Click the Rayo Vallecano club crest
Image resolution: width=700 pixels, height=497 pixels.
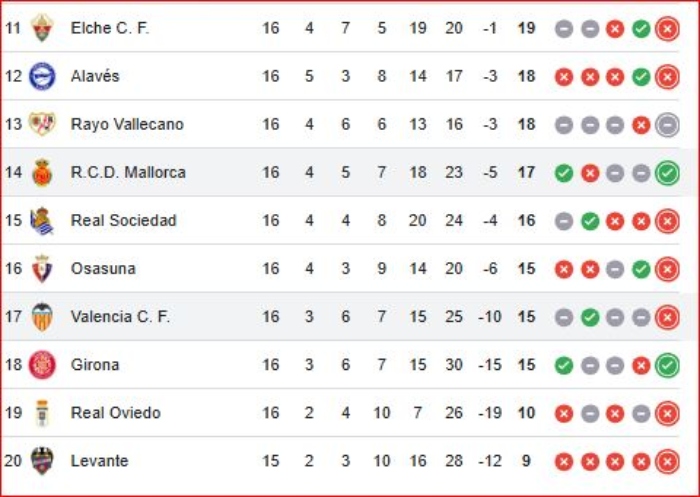click(42, 124)
